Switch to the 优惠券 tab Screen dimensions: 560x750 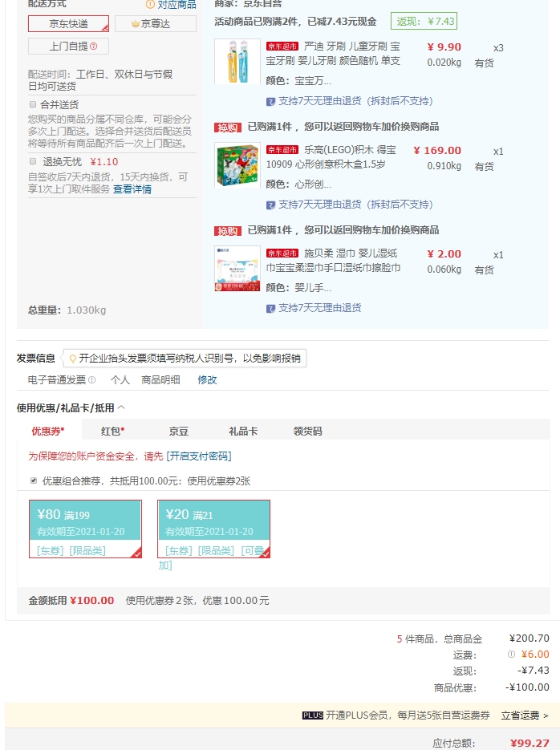48,431
